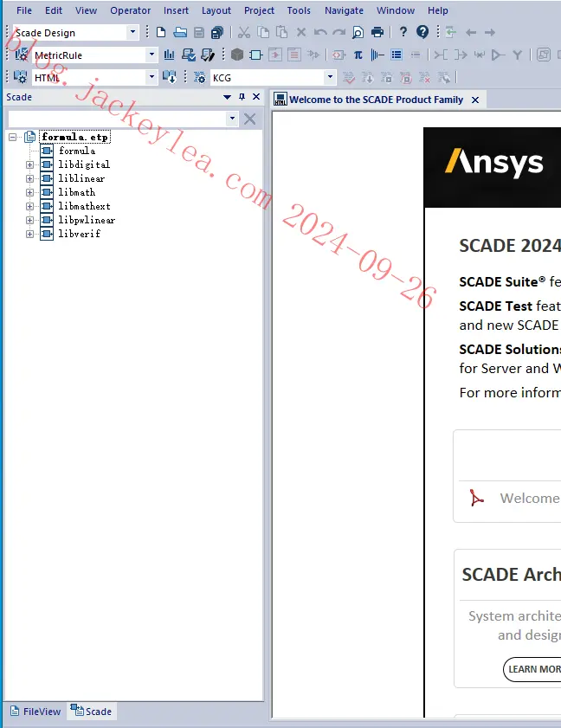
Task: Click the package cube toolbar icon
Action: point(237,55)
